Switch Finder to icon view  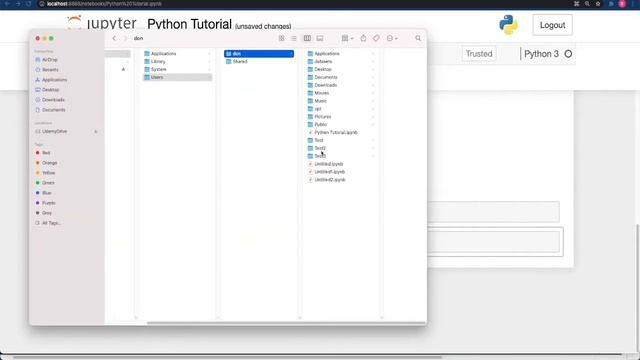pyautogui.click(x=281, y=38)
